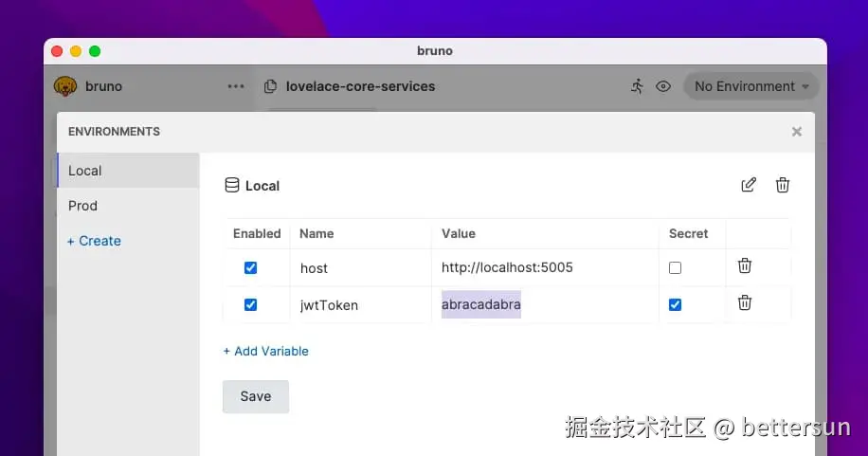Open the No Environment dropdown
Viewport: 868px width, 456px height.
point(751,86)
